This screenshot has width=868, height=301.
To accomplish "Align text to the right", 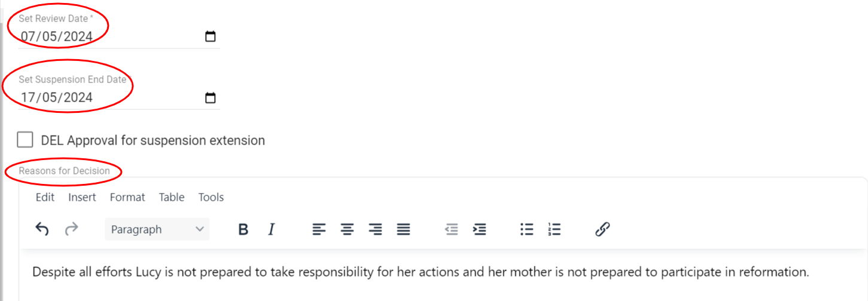I will [x=376, y=229].
